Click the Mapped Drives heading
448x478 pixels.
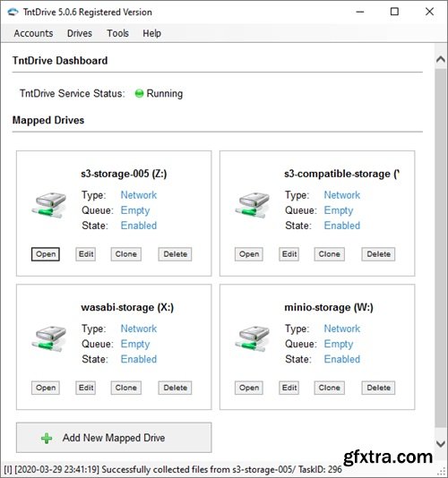pyautogui.click(x=48, y=120)
